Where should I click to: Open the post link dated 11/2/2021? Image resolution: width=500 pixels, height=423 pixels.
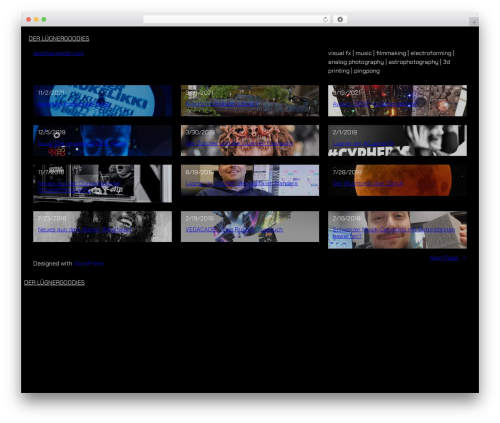click(73, 104)
